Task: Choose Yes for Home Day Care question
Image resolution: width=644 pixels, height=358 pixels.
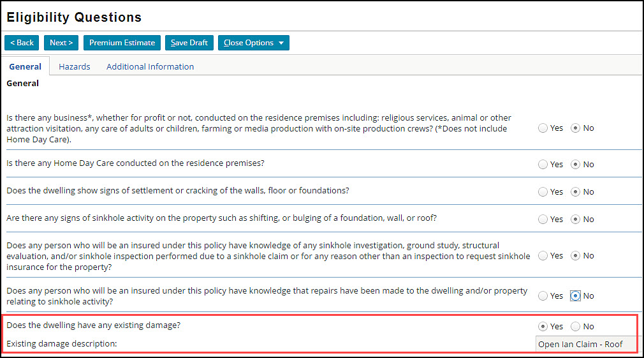Action: click(x=543, y=165)
